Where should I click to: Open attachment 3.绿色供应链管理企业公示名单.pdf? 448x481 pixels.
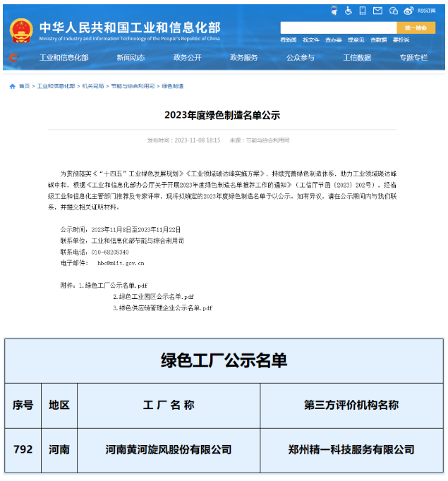tap(163, 308)
